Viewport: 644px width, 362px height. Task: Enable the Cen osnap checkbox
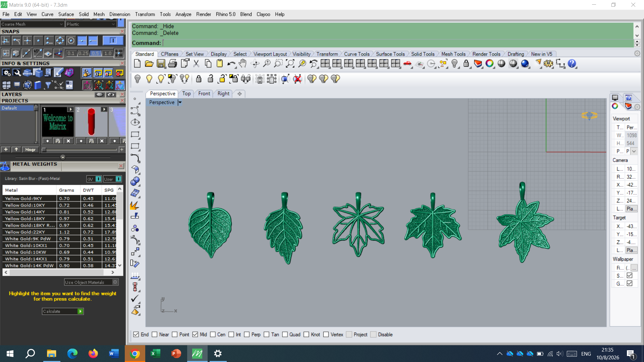213,335
